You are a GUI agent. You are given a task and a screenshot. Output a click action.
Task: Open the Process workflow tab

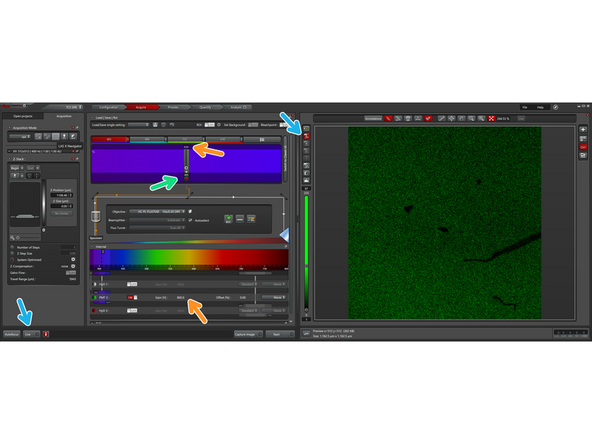173,107
